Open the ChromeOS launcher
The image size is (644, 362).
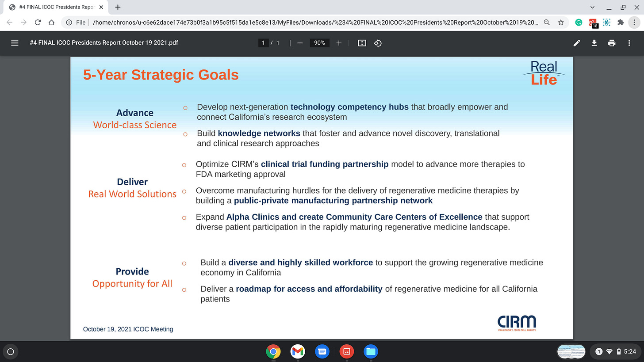tap(11, 352)
